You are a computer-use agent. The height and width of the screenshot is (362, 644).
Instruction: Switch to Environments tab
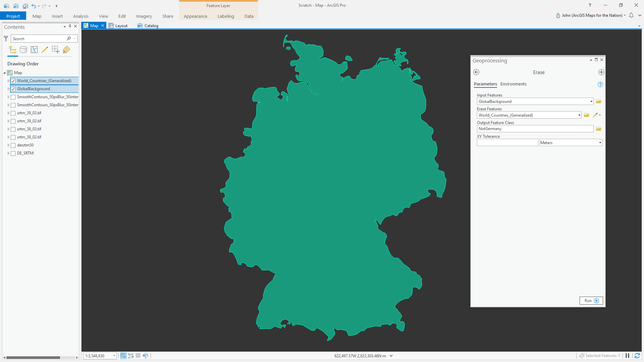point(513,84)
